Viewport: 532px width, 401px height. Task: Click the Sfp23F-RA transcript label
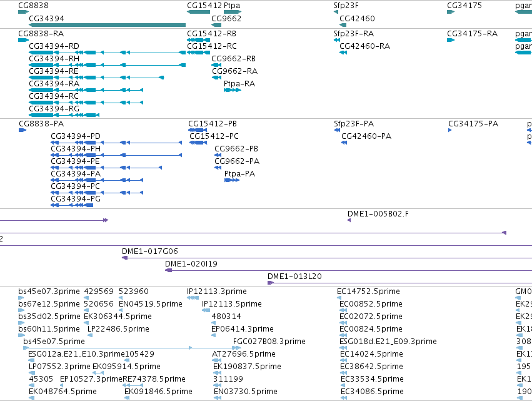354,34
